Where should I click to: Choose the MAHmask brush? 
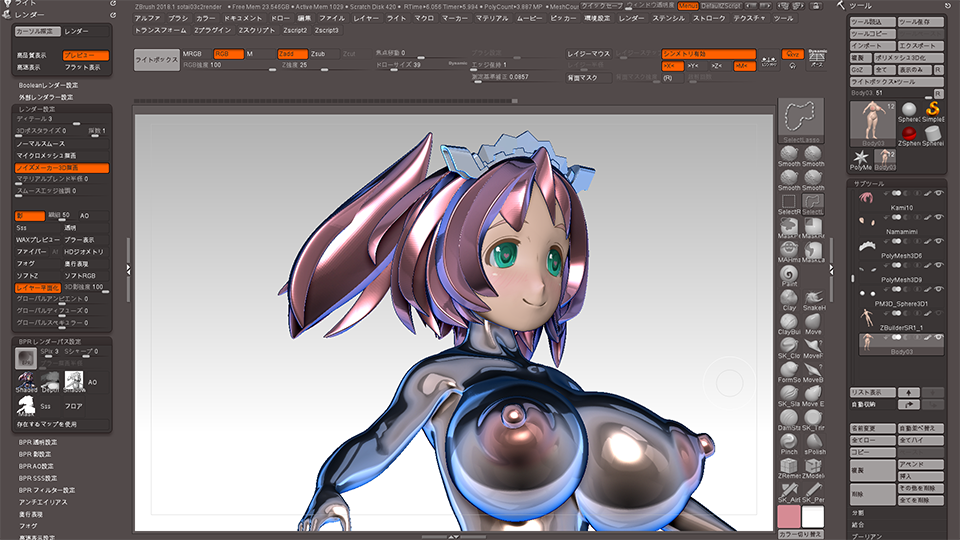pos(789,251)
